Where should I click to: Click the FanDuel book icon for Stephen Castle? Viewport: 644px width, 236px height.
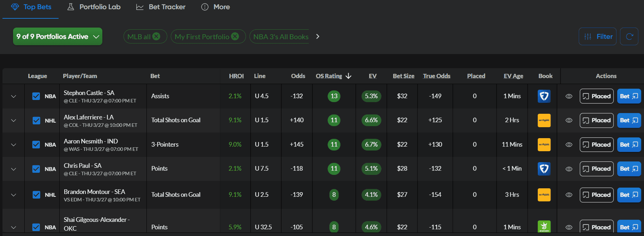coord(544,96)
